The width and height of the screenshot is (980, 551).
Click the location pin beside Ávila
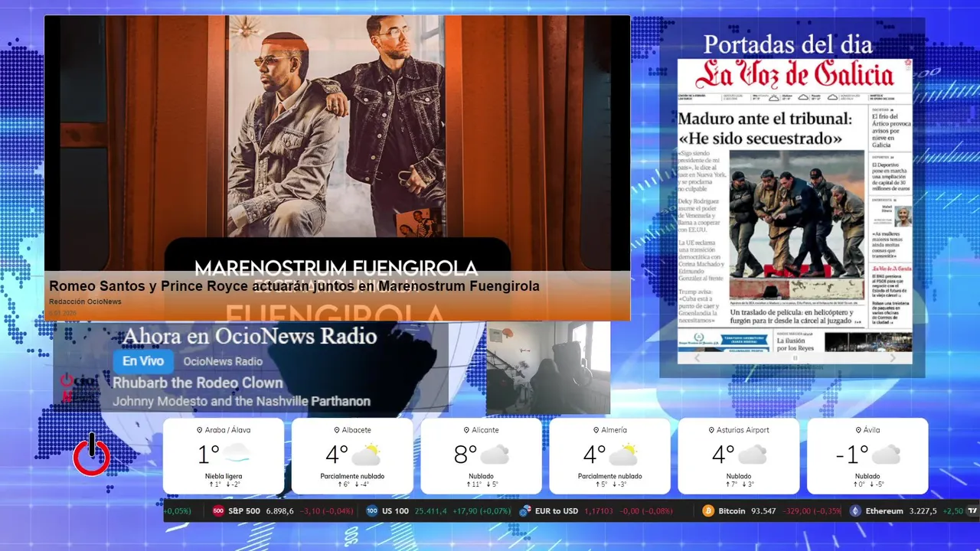click(857, 430)
